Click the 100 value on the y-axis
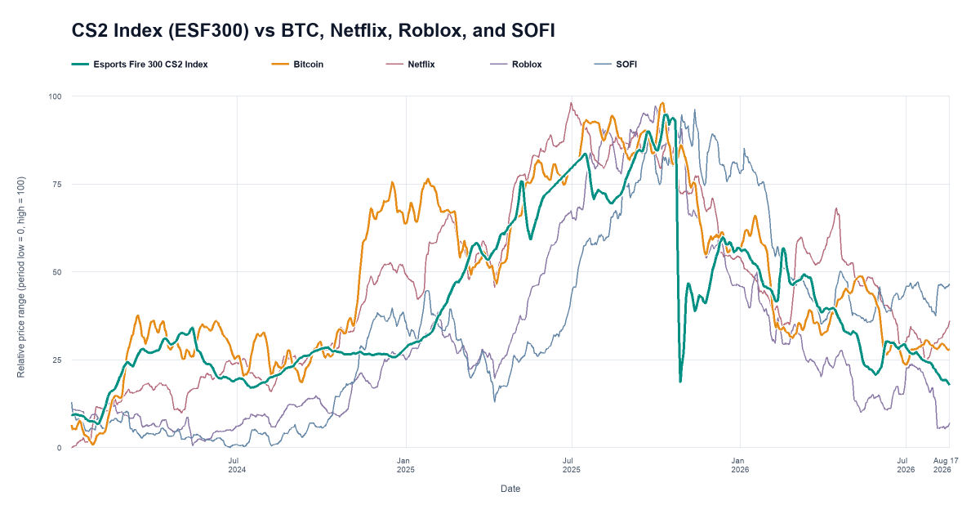Image resolution: width=980 pixels, height=523 pixels. pyautogui.click(x=56, y=96)
